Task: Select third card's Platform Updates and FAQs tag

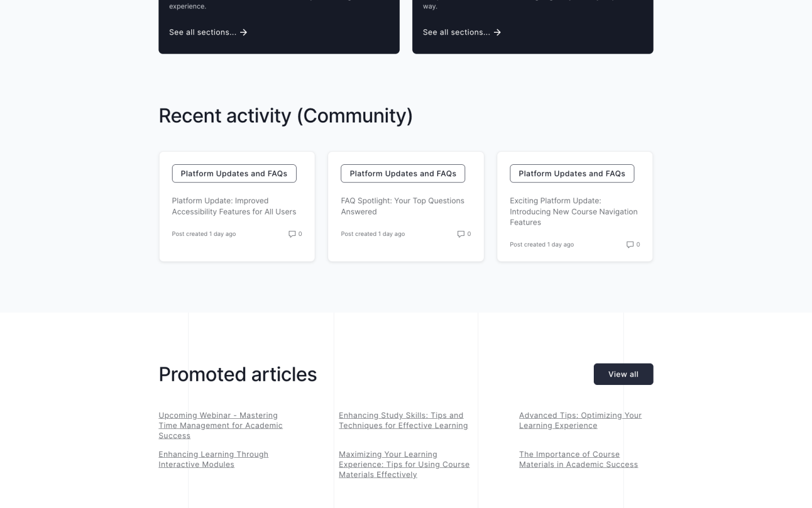Action: coord(572,174)
